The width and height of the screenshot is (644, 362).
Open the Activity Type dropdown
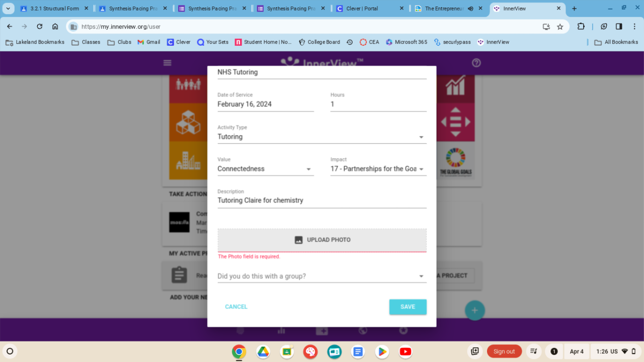click(x=322, y=137)
